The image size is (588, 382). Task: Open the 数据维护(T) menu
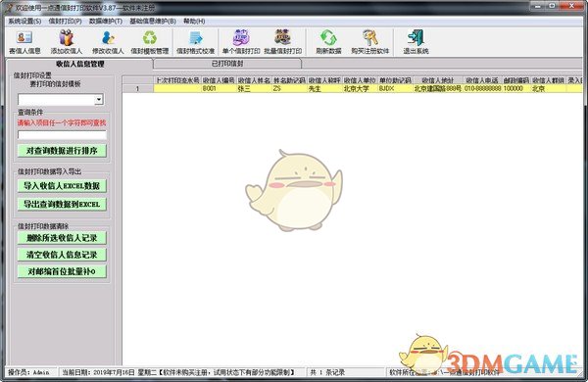(x=106, y=21)
